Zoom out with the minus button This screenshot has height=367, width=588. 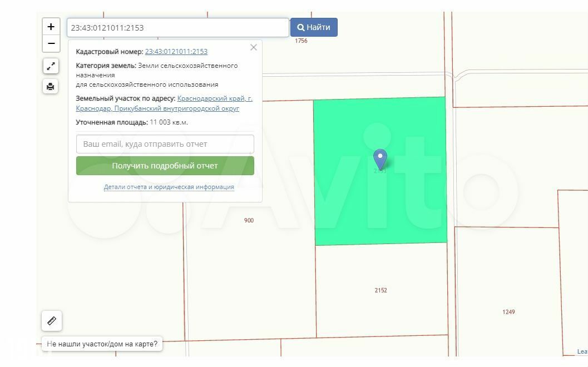click(x=51, y=43)
